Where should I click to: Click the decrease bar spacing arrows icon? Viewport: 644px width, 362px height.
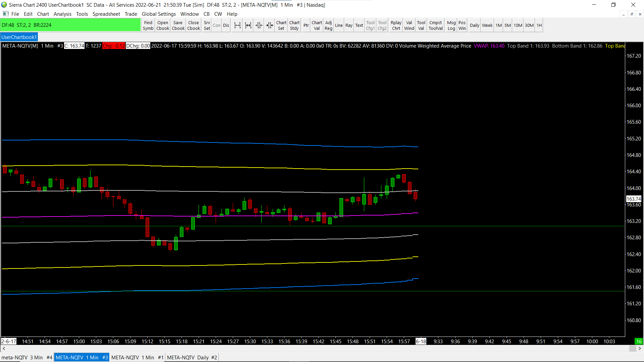click(x=270, y=25)
